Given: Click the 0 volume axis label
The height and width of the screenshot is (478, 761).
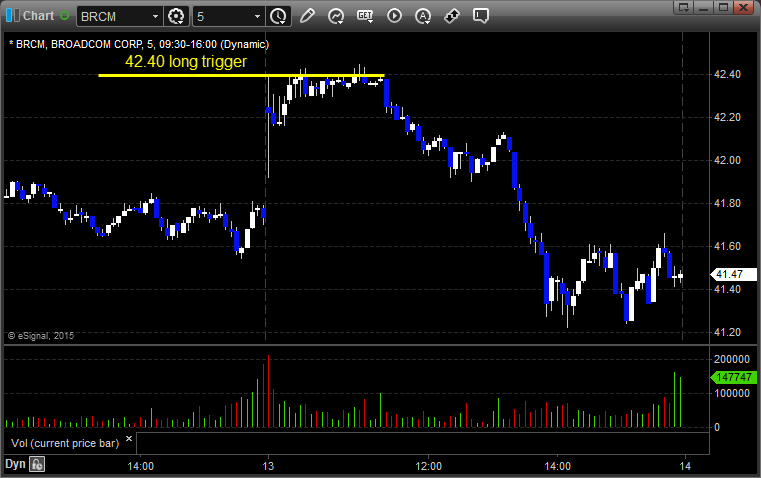Looking at the screenshot, I should (717, 428).
